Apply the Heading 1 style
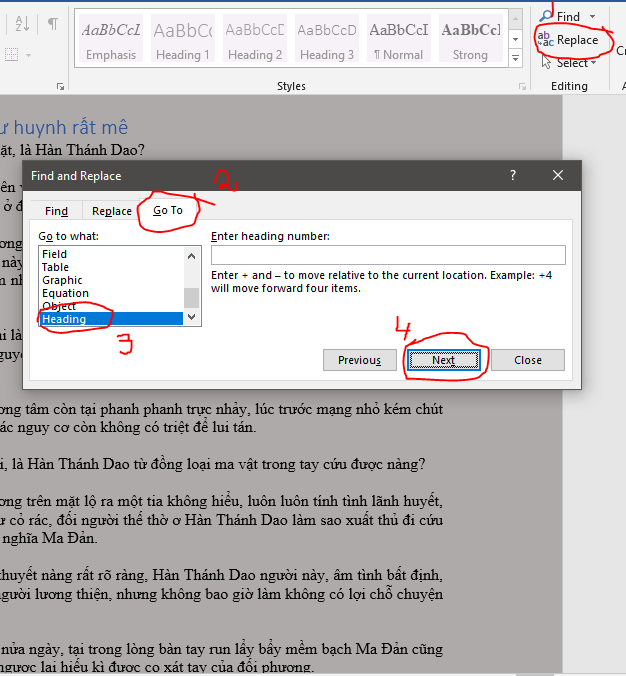Screen dimensions: 626x676 (x=182, y=39)
